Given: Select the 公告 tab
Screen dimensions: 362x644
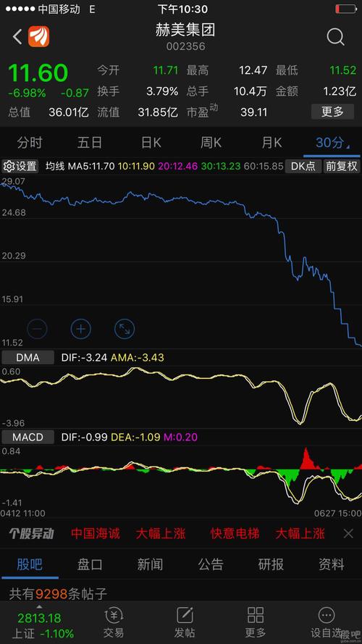Looking at the screenshot, I should click(211, 564).
